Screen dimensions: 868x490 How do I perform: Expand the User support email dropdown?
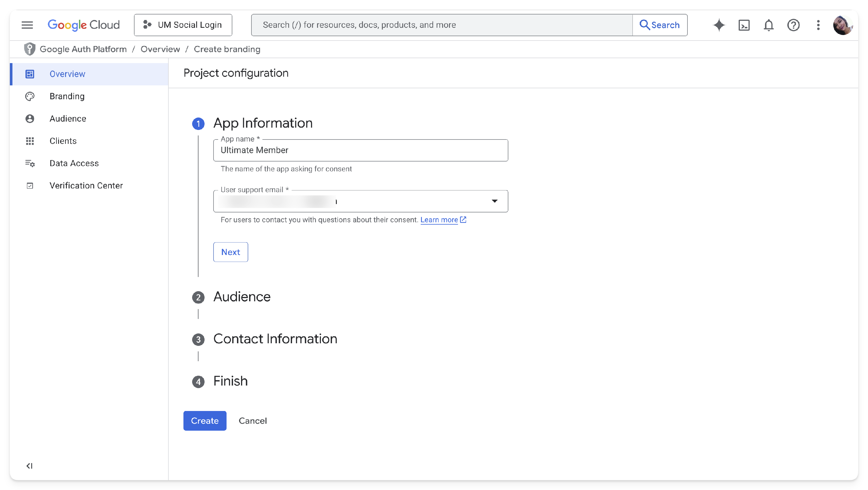point(494,201)
